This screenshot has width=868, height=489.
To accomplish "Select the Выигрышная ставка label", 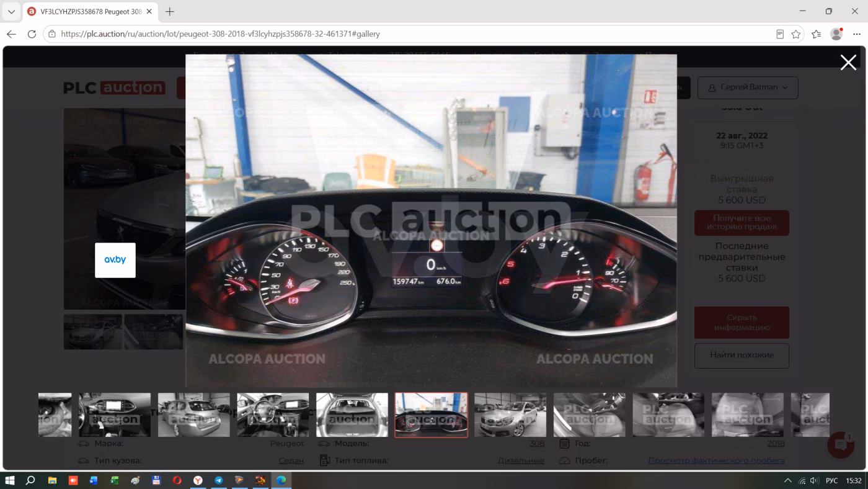I will (742, 184).
